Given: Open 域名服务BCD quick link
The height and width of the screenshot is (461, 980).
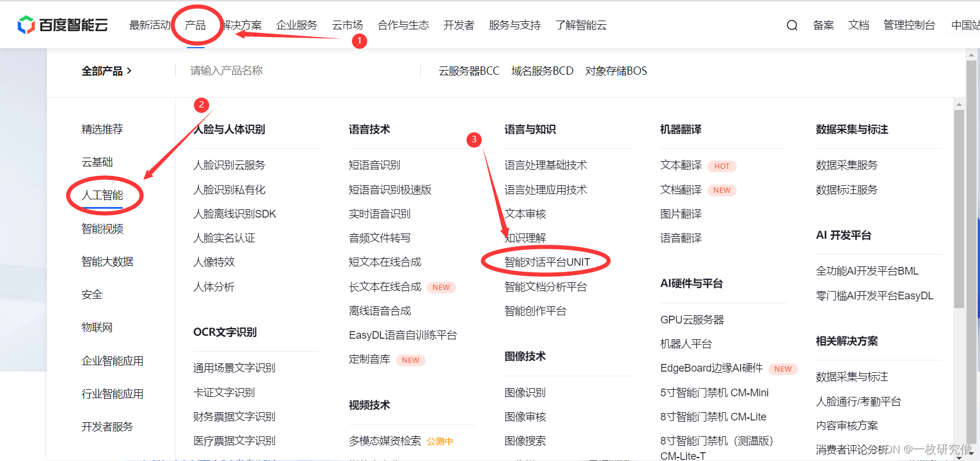Looking at the screenshot, I should coord(542,71).
